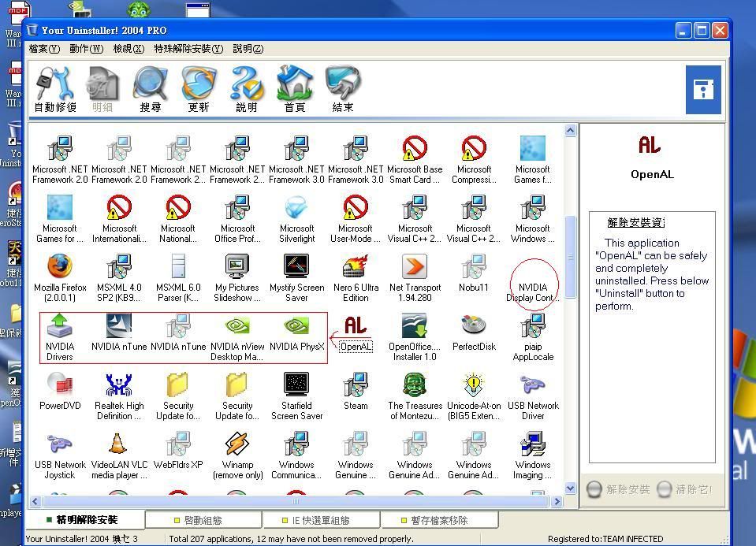Select the Steam program icon
Image resolution: width=756 pixels, height=546 pixels.
point(356,386)
